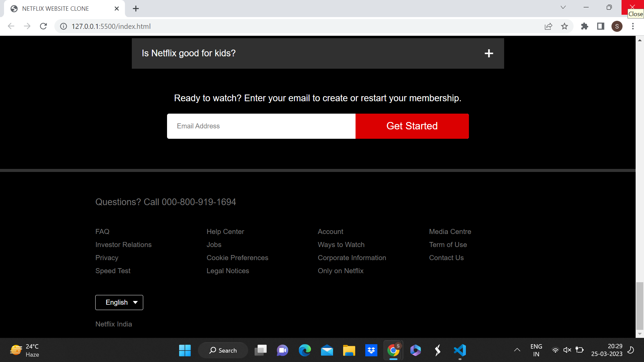Open the site info icon in address bar
The image size is (644, 362).
coord(63,26)
